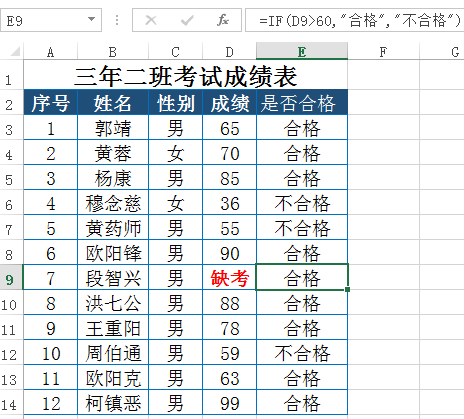Select the cell containing 穆念慈
Viewport: 464px width, 419px height.
tap(113, 203)
